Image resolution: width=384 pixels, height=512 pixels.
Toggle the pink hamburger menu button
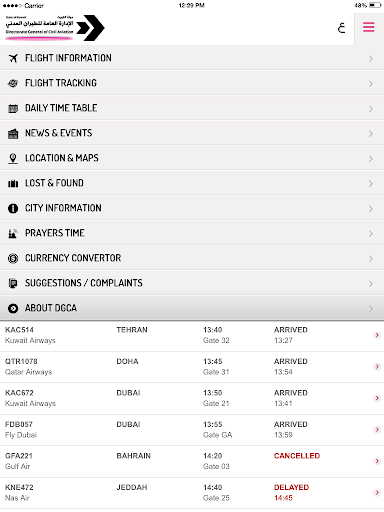(369, 27)
